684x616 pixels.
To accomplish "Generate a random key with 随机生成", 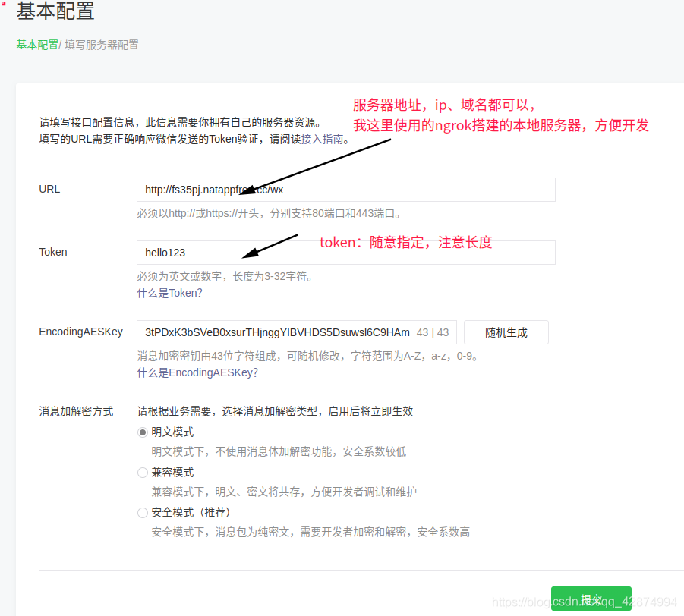I will 506,332.
